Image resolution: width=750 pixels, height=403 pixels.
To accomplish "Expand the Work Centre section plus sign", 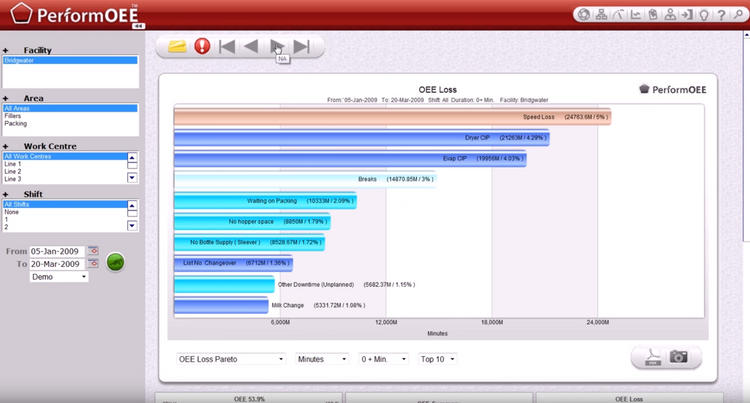I will click(6, 146).
